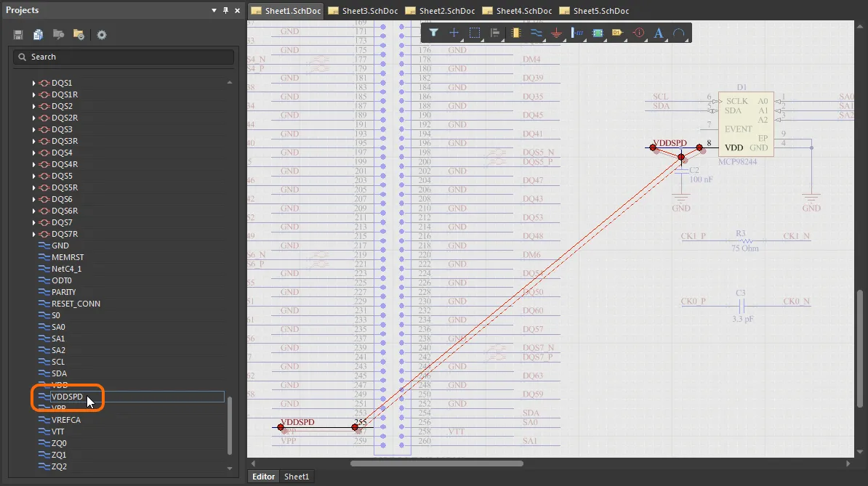Open the align objects tool
The height and width of the screenshot is (486, 868).
(495, 33)
